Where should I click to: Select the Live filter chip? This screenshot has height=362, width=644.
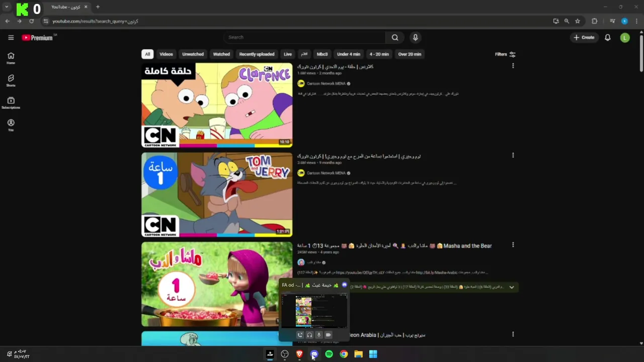tap(288, 54)
